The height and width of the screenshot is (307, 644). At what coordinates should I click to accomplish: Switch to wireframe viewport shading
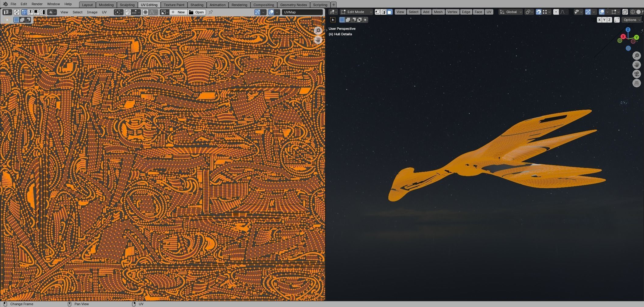click(633, 12)
